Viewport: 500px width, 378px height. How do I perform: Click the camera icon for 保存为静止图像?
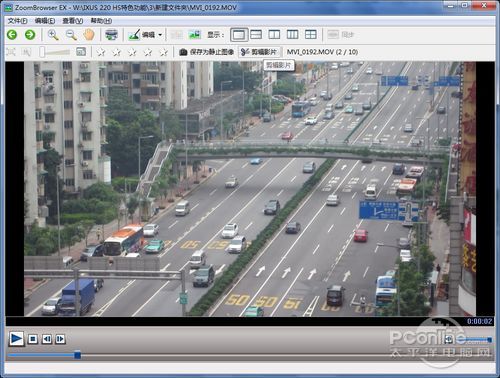(183, 52)
